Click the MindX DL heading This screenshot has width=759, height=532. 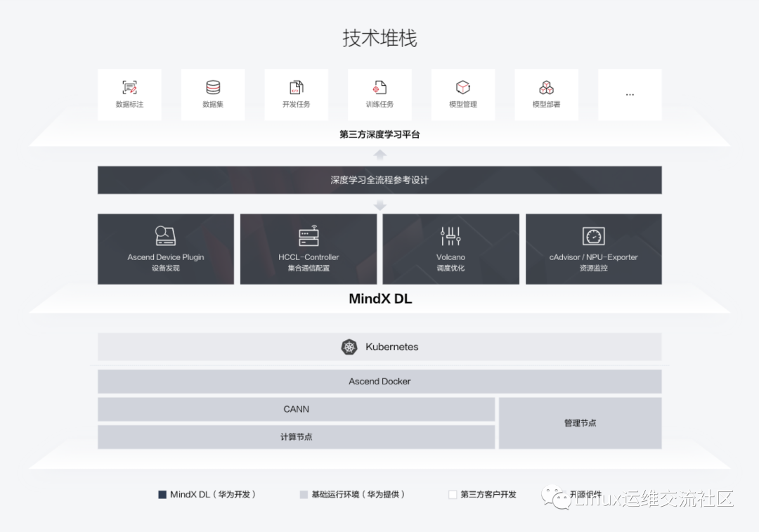[380, 299]
